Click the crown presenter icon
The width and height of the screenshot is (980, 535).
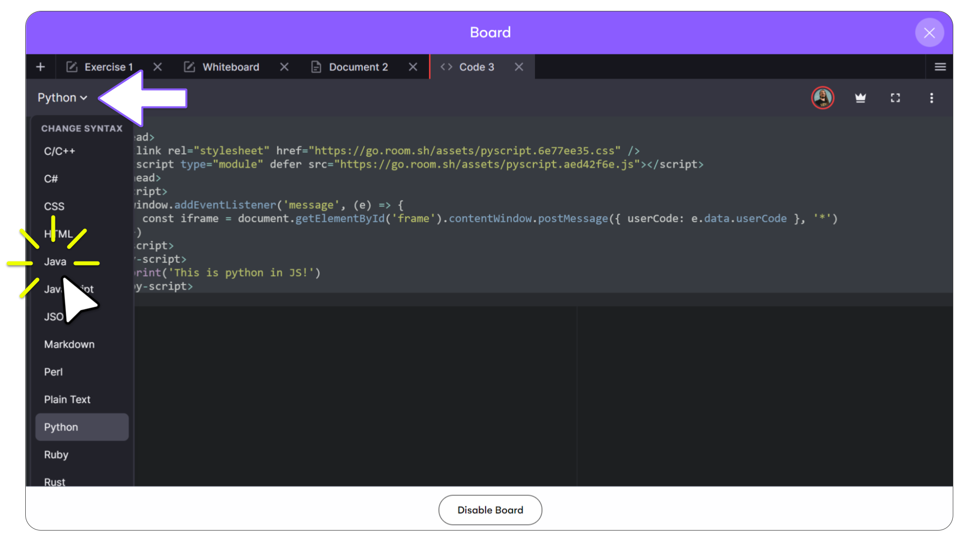click(860, 98)
